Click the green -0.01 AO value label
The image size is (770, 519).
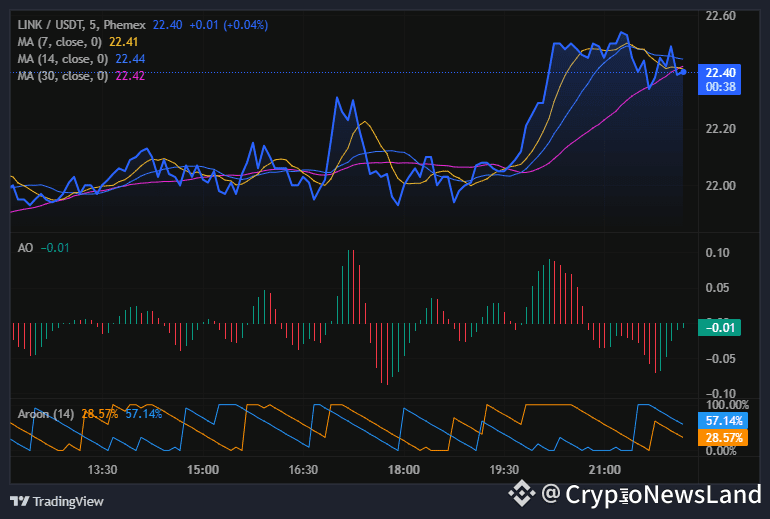point(720,327)
